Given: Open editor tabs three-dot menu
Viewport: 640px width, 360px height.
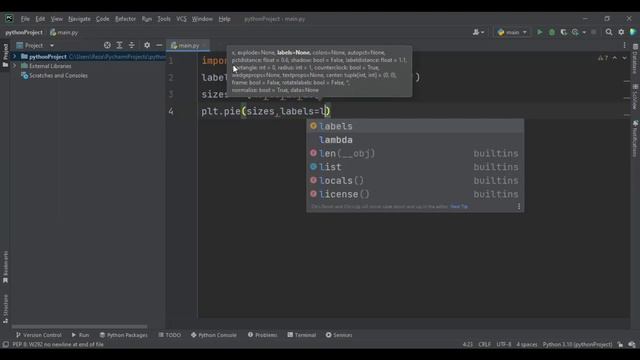Looking at the screenshot, I should (x=624, y=45).
